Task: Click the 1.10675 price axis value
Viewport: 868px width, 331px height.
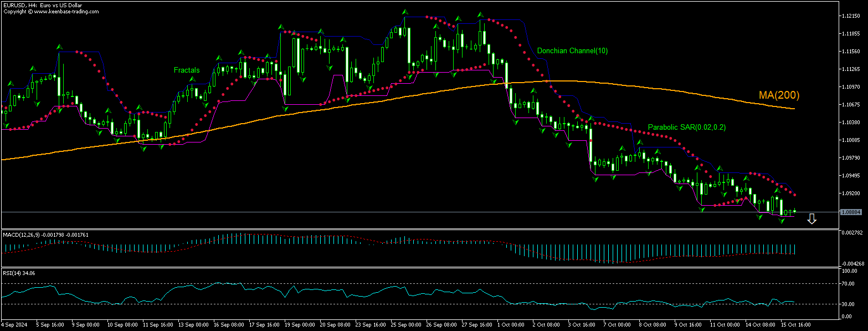Action: coord(850,105)
